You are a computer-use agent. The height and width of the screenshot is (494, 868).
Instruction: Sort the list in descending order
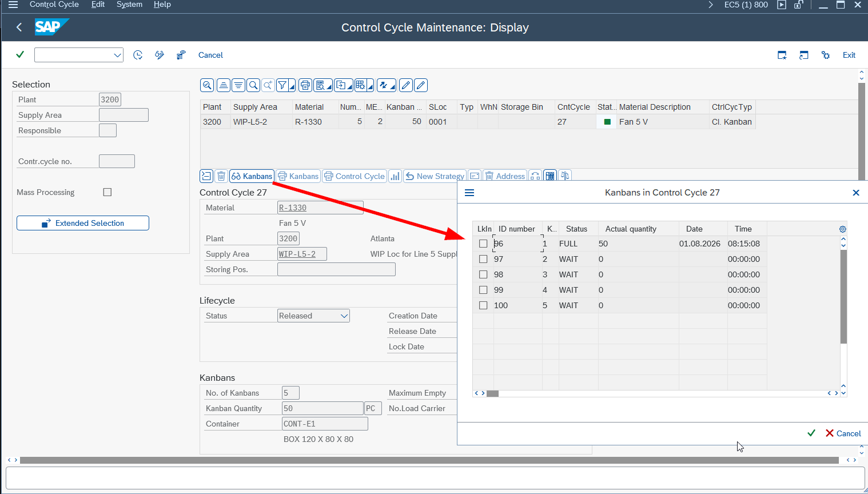pos(238,85)
